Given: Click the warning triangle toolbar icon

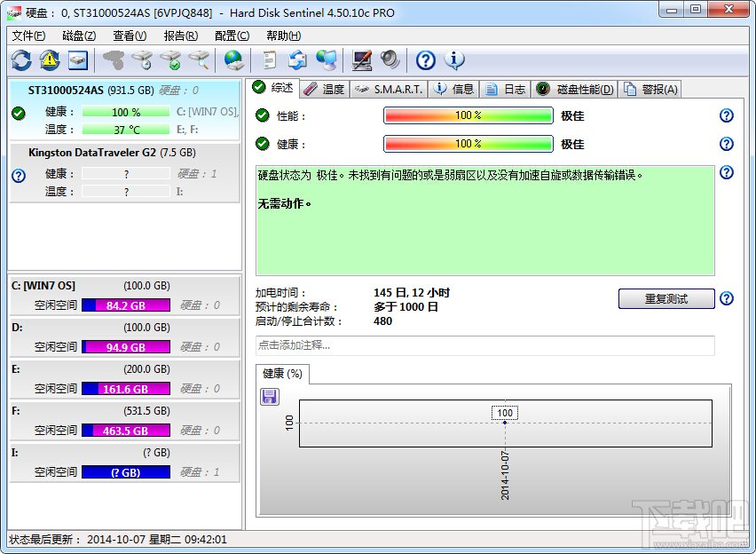Looking at the screenshot, I should [49, 59].
